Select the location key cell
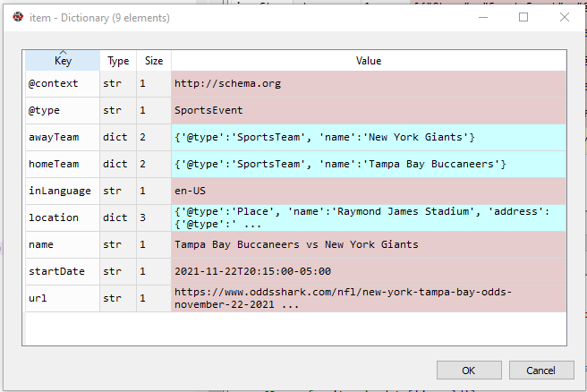587x392 pixels. click(63, 217)
